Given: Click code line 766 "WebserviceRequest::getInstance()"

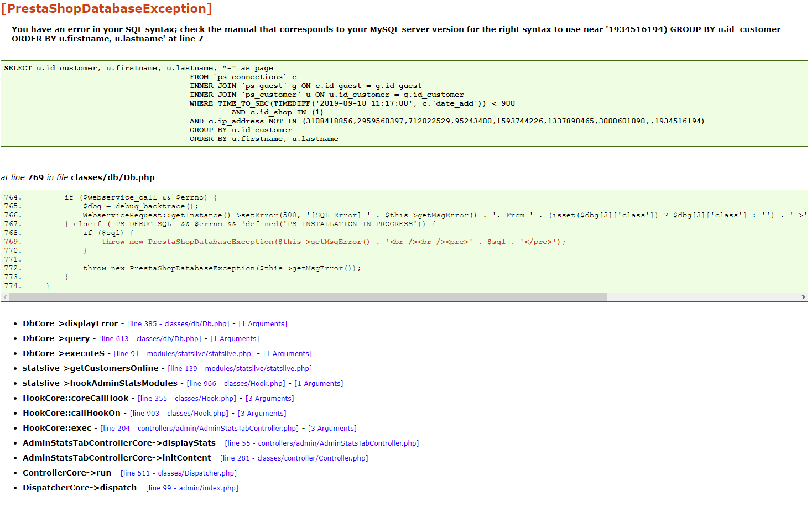Looking at the screenshot, I should point(445,215).
